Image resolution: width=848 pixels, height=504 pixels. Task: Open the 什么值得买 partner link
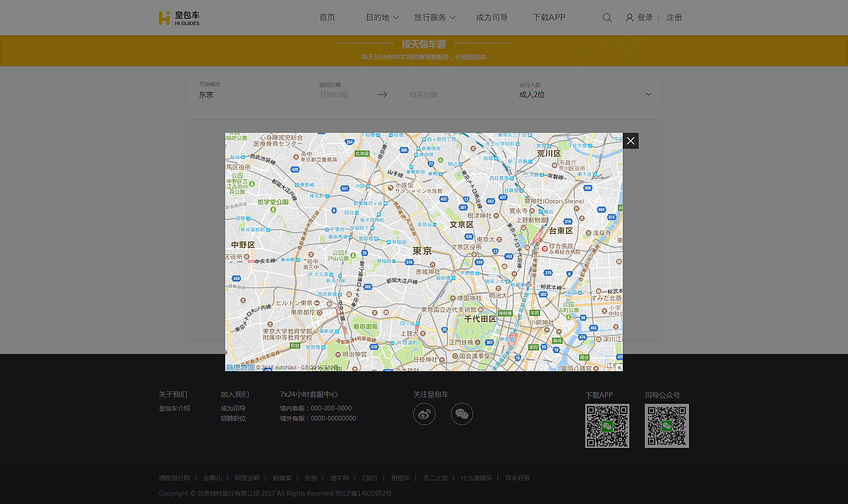pos(476,478)
